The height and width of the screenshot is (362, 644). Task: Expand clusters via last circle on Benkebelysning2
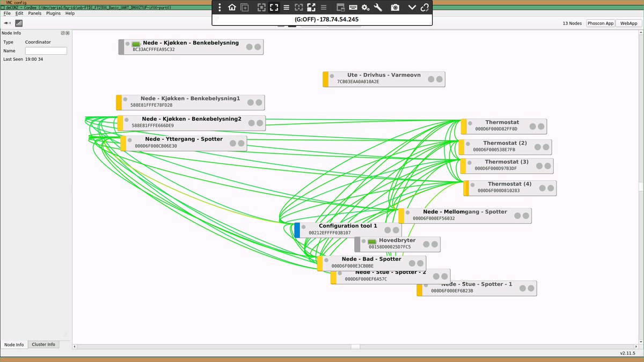(260, 123)
